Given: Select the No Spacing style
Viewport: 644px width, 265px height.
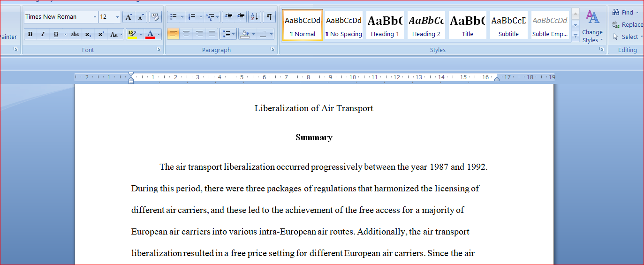Looking at the screenshot, I should [x=344, y=25].
